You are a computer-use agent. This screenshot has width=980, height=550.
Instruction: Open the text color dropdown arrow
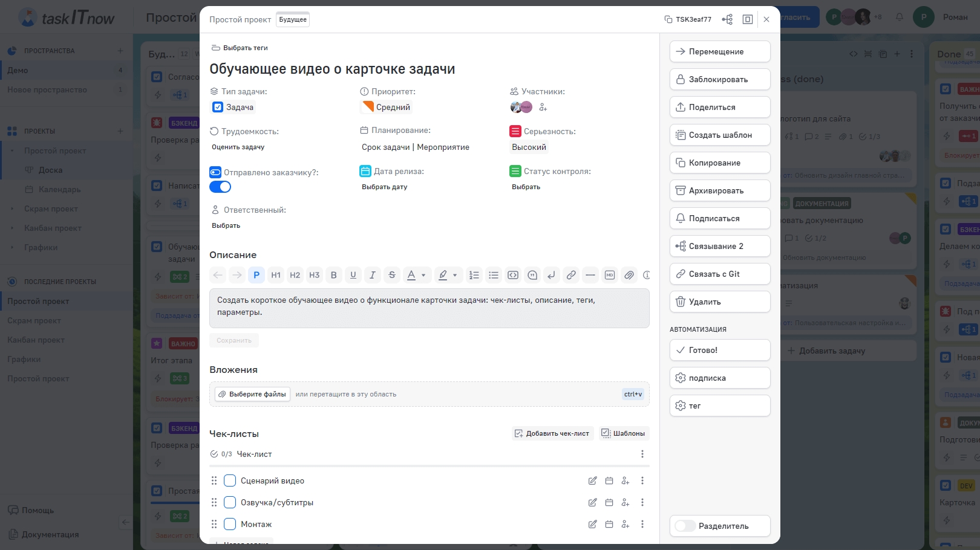coord(423,275)
